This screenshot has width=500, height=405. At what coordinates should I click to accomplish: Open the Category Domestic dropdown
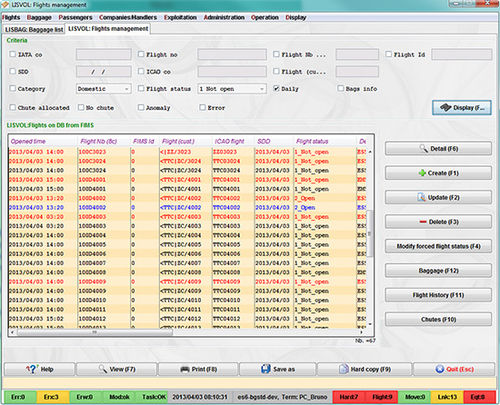click(x=104, y=89)
